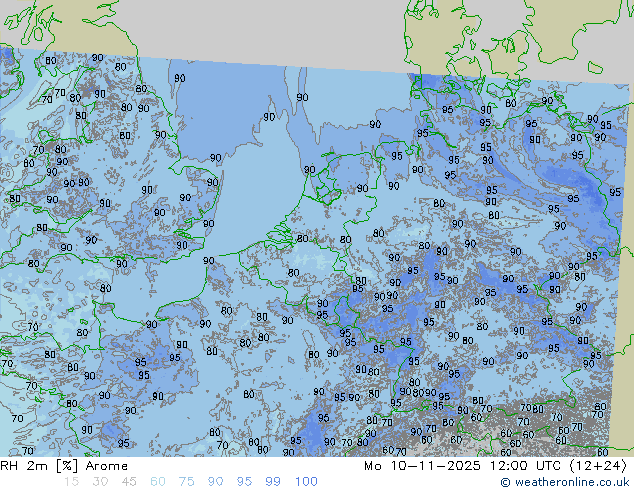Select the 99 value in bottom legend scale
This screenshot has height=490, width=634.
click(x=273, y=482)
